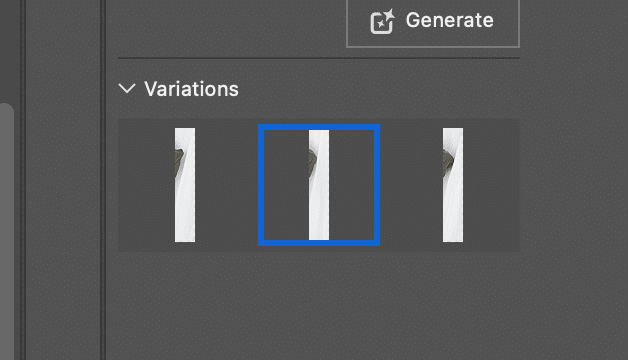Select the third variation thumbnail
628x360 pixels.
pyautogui.click(x=453, y=185)
